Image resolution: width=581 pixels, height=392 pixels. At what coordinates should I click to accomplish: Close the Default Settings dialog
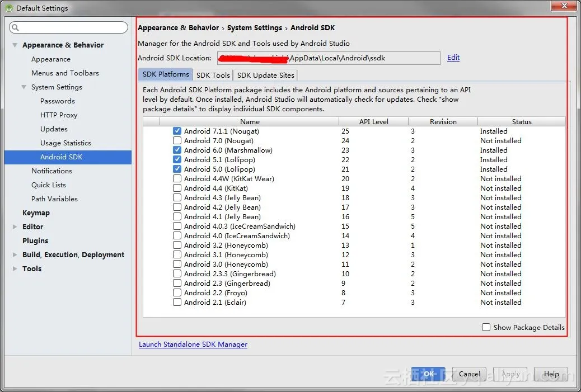pos(563,6)
